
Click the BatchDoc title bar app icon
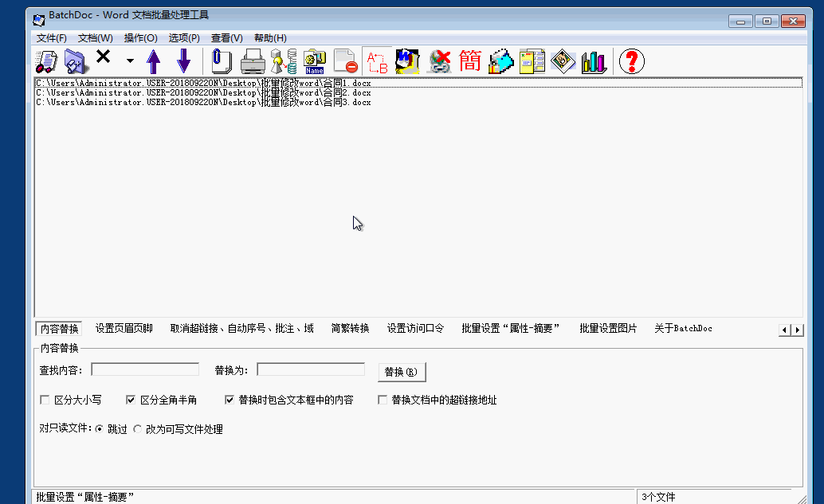pos(39,19)
